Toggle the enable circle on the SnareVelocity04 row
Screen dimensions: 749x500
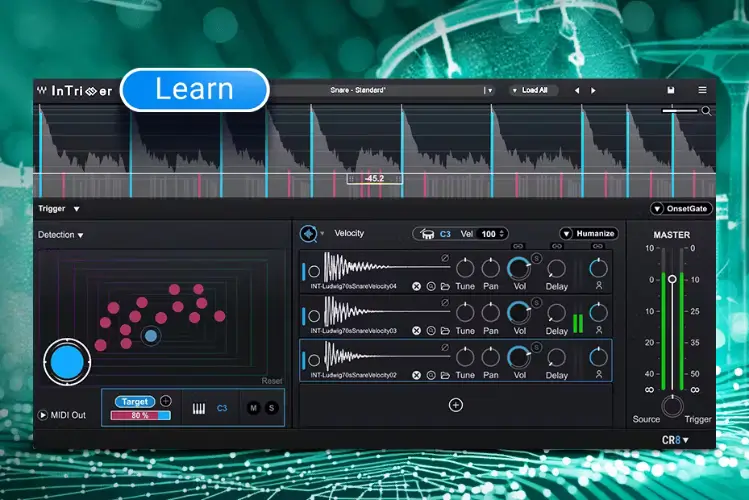coord(314,271)
